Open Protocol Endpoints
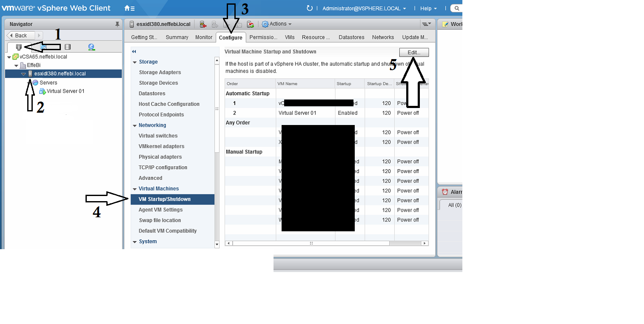 click(x=161, y=115)
